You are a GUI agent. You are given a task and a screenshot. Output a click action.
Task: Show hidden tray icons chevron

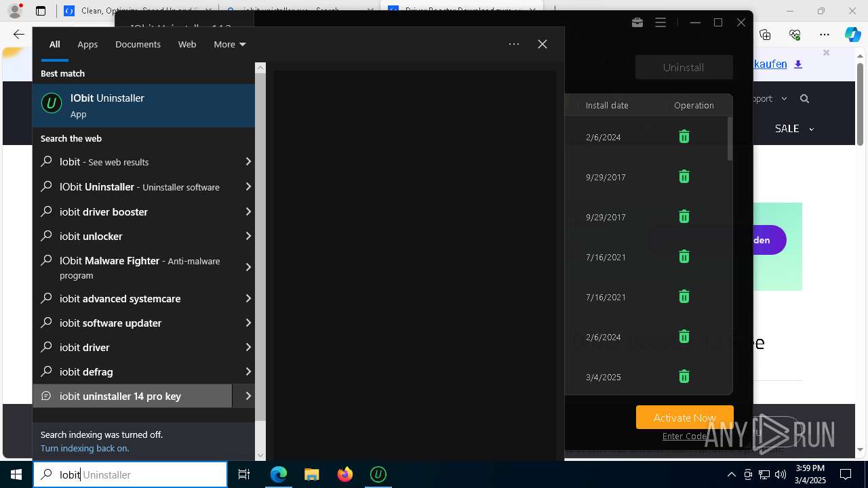coord(731,474)
